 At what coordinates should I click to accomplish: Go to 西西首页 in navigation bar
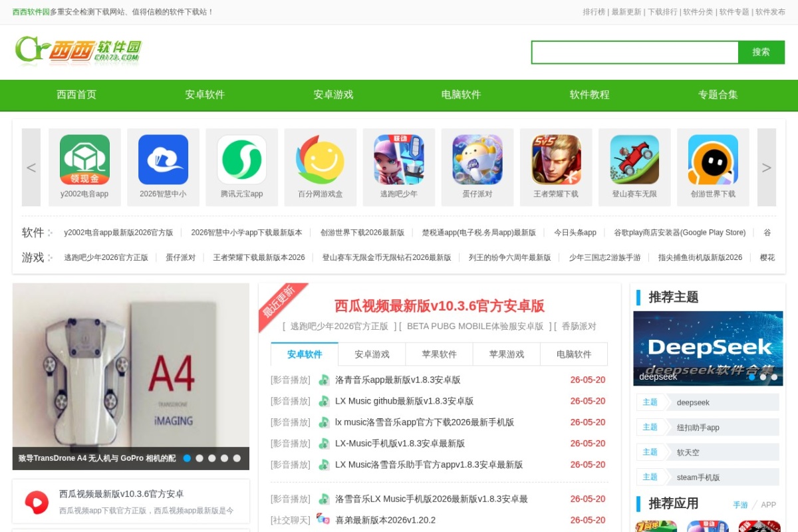[76, 94]
